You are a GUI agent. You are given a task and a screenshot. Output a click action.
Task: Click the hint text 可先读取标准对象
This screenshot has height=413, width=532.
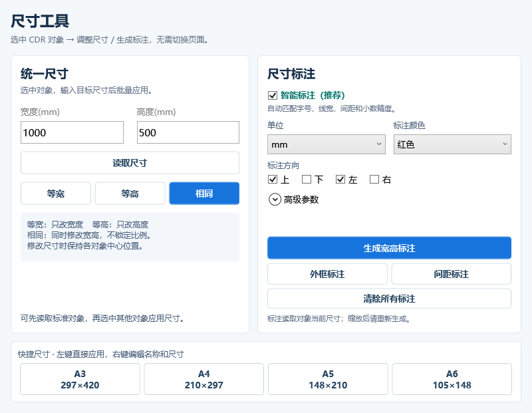(x=53, y=319)
